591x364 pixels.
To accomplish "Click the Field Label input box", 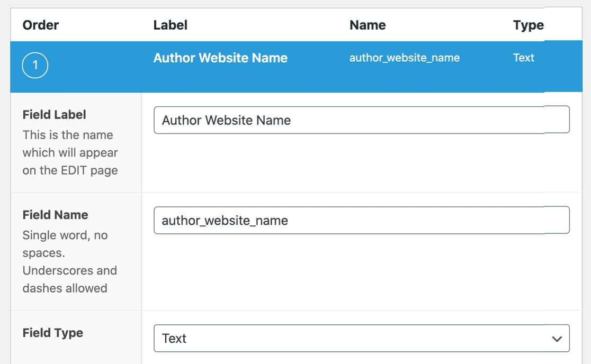I will (362, 120).
